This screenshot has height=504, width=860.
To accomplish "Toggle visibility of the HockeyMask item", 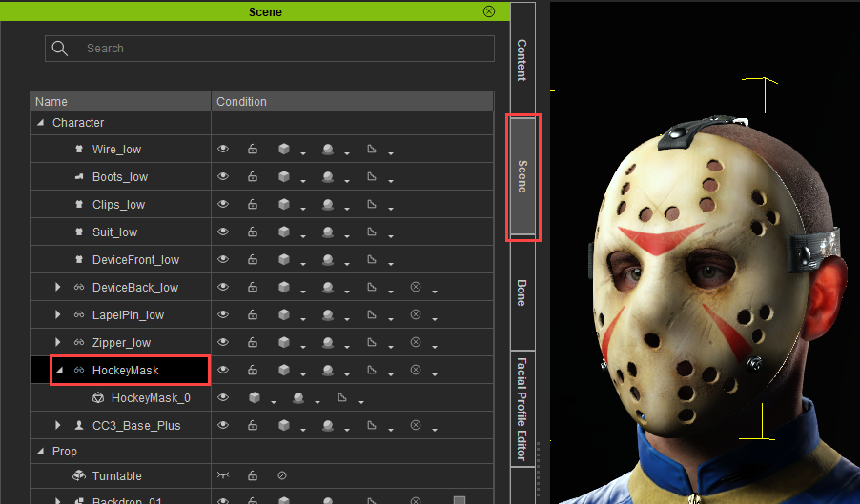I will 223,371.
